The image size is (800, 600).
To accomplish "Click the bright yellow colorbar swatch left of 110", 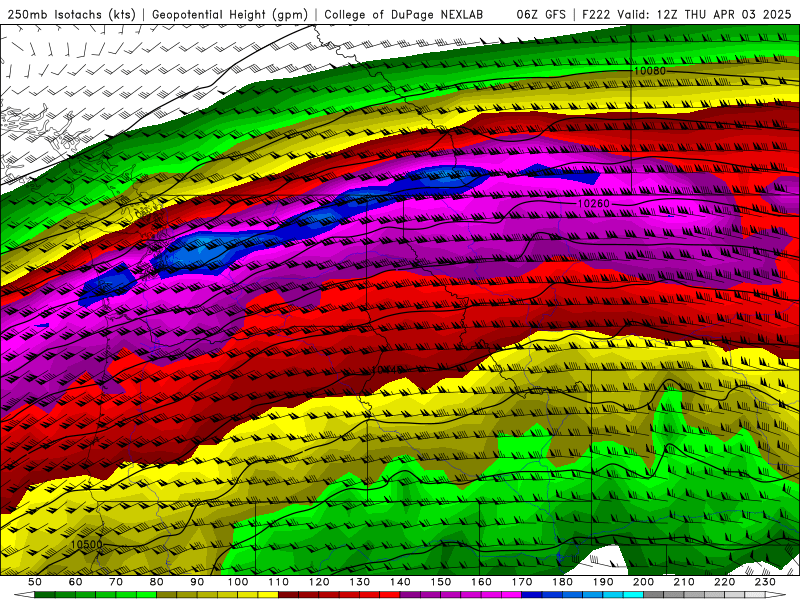I will 268,595.
